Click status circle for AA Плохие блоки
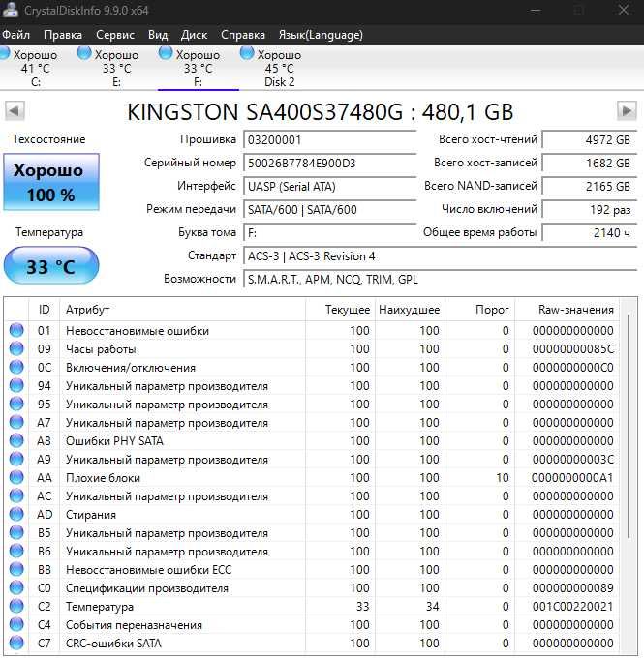Screen dimensions: 644x660 [x=16, y=477]
